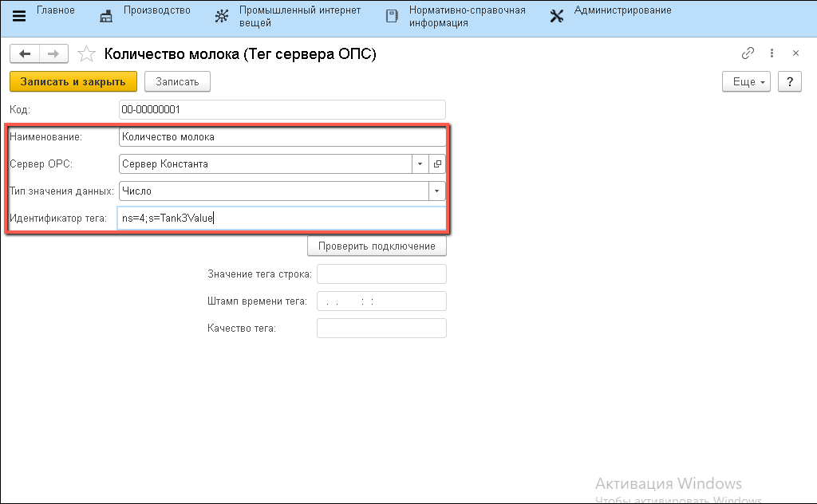Click the open-record icon beside Сервер OPC

[x=437, y=163]
